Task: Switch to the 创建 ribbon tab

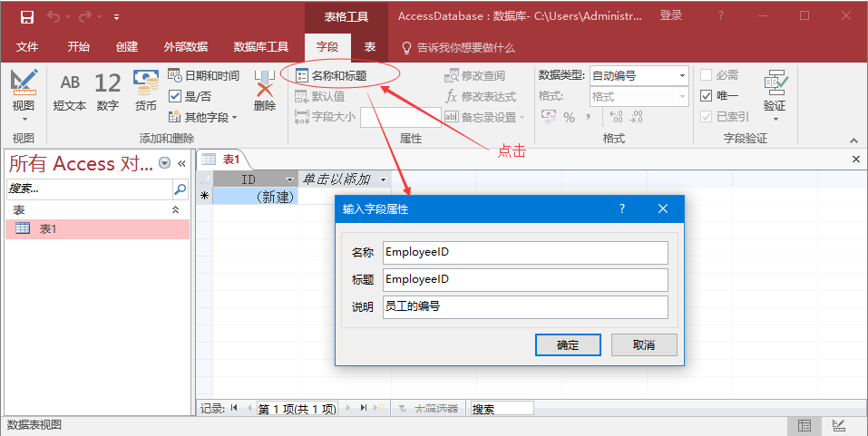Action: click(x=127, y=47)
